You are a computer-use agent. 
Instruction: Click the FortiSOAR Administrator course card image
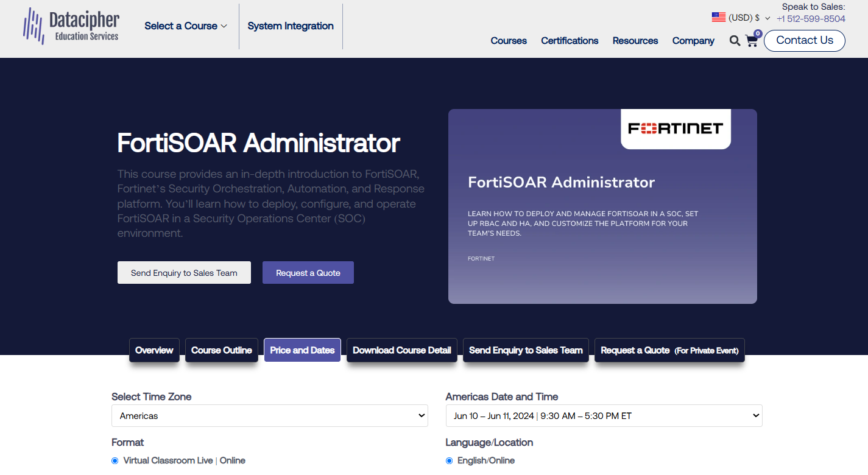coord(602,206)
